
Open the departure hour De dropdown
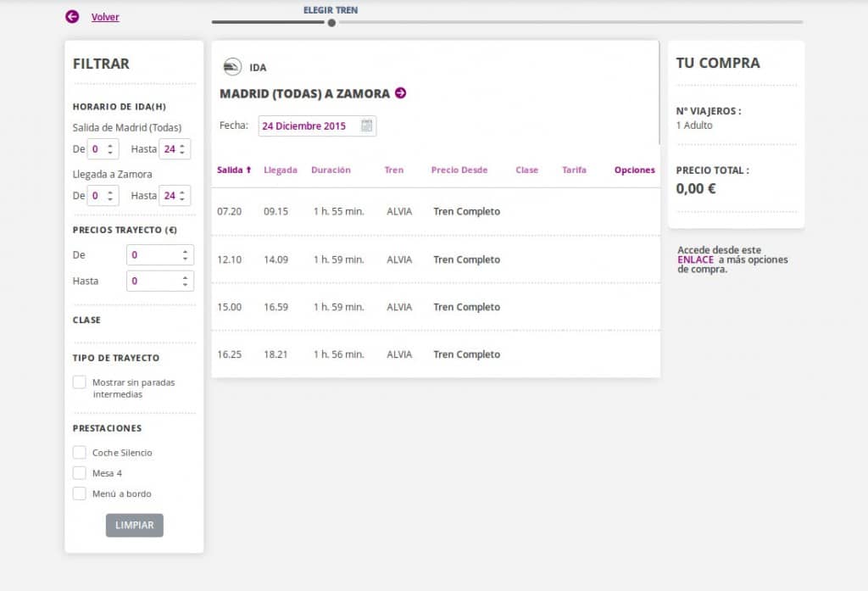(x=102, y=148)
